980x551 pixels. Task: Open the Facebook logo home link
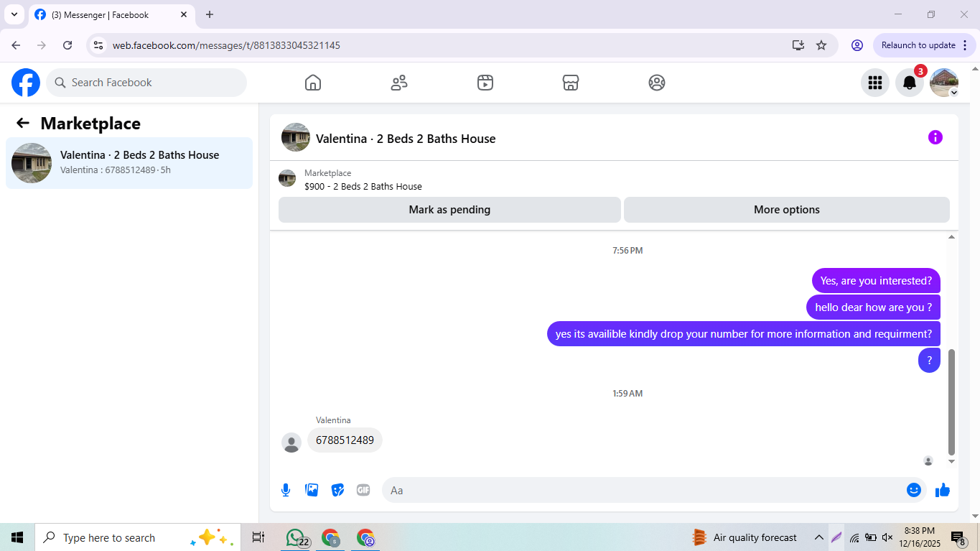pos(26,83)
